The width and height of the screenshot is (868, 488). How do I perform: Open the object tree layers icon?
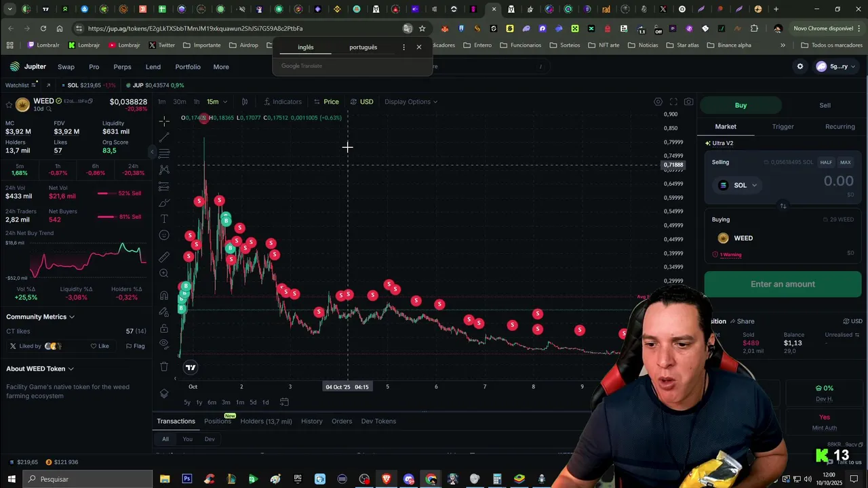(x=164, y=393)
